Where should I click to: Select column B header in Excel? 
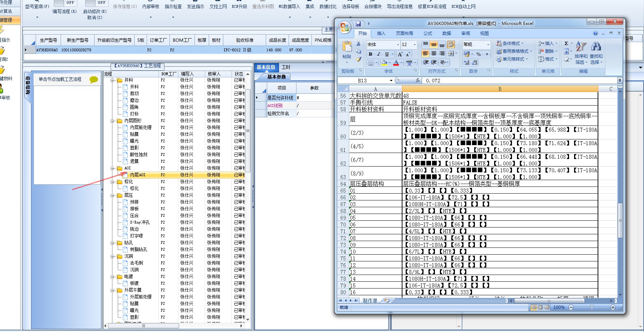(x=500, y=89)
